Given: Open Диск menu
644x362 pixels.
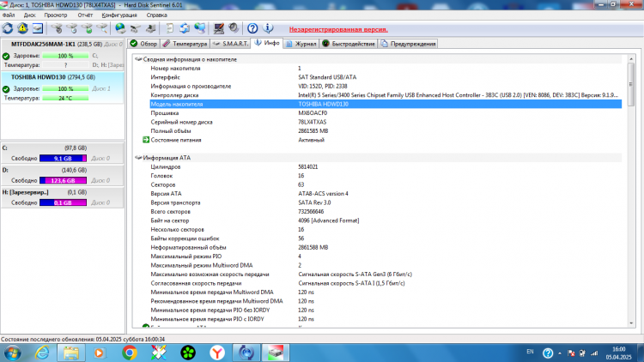Looking at the screenshot, I should pyautogui.click(x=29, y=15).
